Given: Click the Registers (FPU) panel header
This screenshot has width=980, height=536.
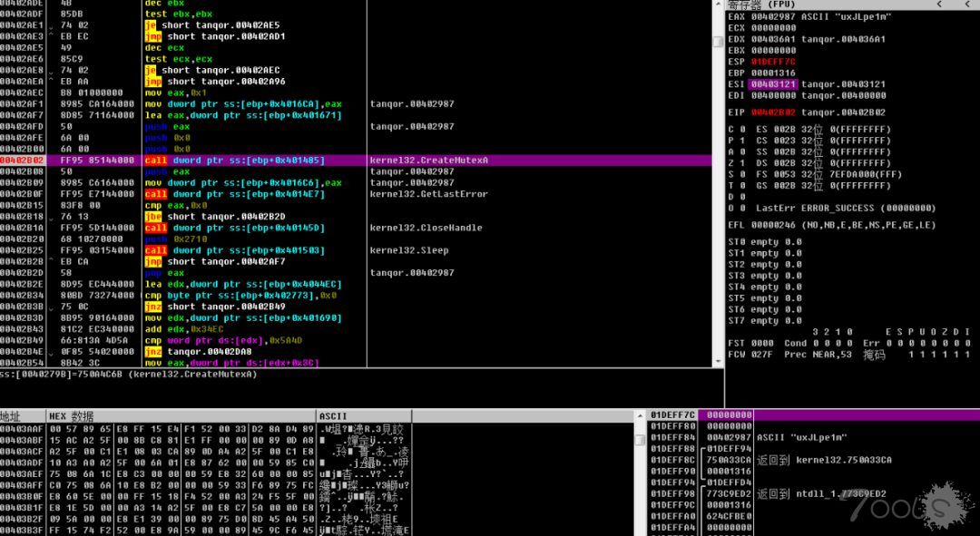Looking at the screenshot, I should point(762,5).
